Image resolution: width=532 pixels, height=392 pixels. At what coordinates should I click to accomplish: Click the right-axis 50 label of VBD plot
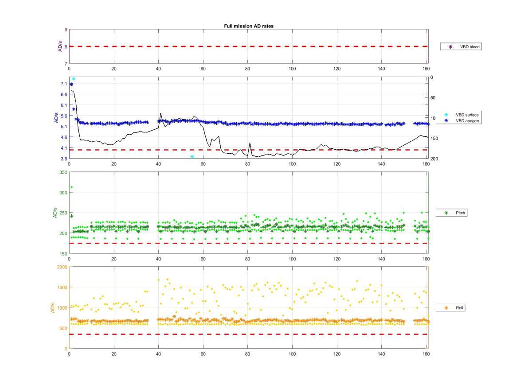[433, 98]
